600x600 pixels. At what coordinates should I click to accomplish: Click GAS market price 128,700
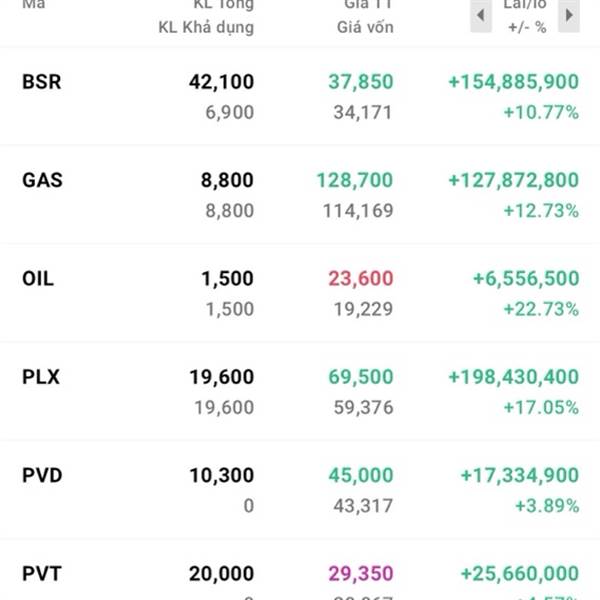pos(353,180)
